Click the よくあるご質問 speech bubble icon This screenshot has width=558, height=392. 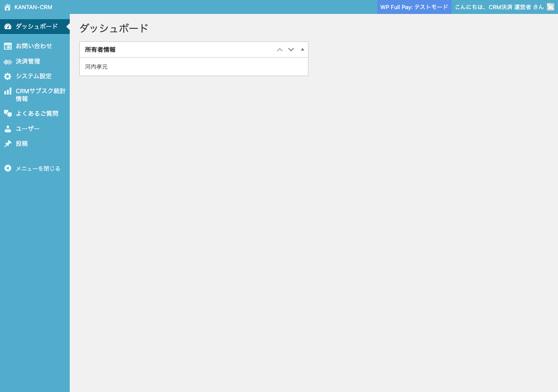[8, 113]
